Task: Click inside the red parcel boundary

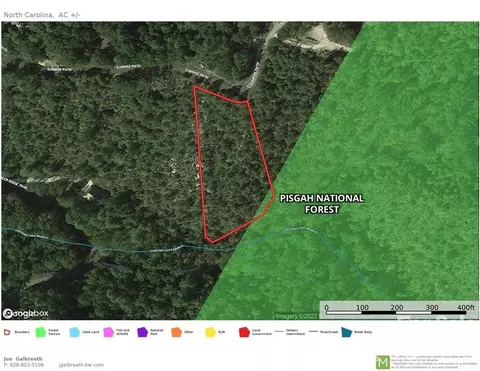Action: click(x=233, y=160)
